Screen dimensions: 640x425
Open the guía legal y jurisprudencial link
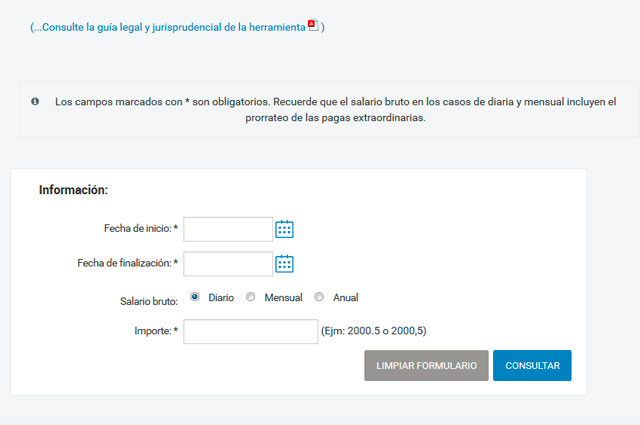click(x=174, y=27)
